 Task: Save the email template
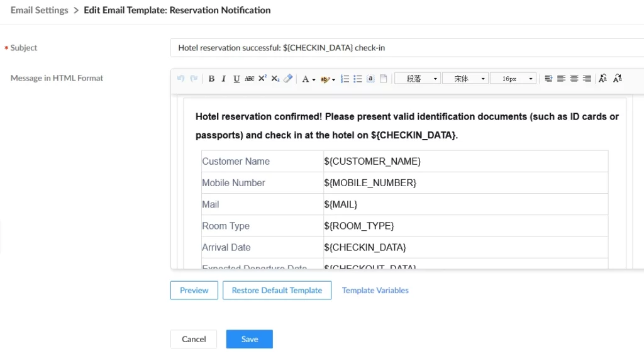[x=249, y=339]
